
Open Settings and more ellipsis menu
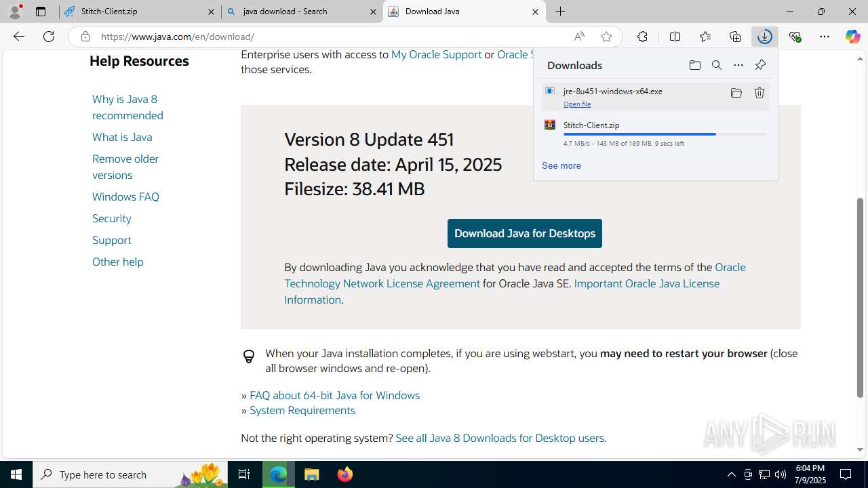tap(825, 37)
